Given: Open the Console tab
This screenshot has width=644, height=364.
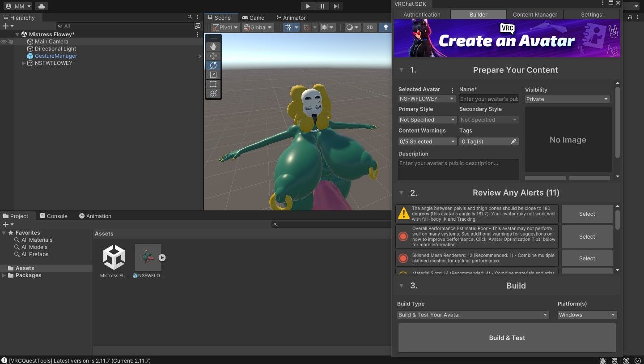Looking at the screenshot, I should [54, 216].
